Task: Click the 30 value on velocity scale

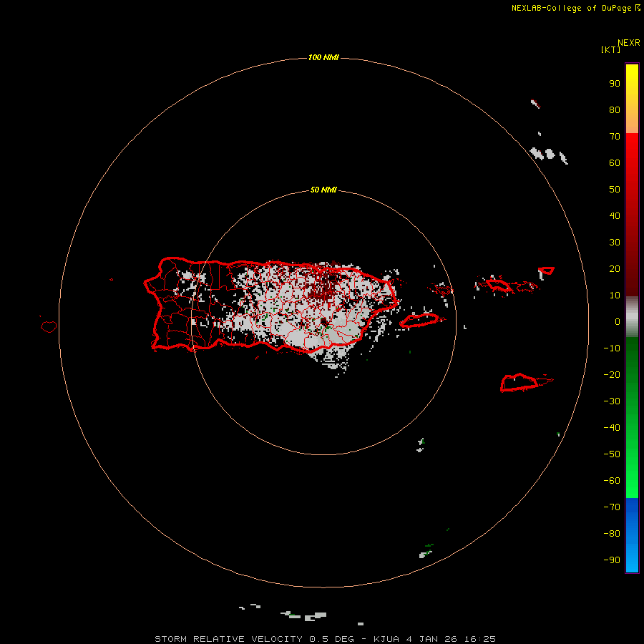Action: click(x=615, y=243)
